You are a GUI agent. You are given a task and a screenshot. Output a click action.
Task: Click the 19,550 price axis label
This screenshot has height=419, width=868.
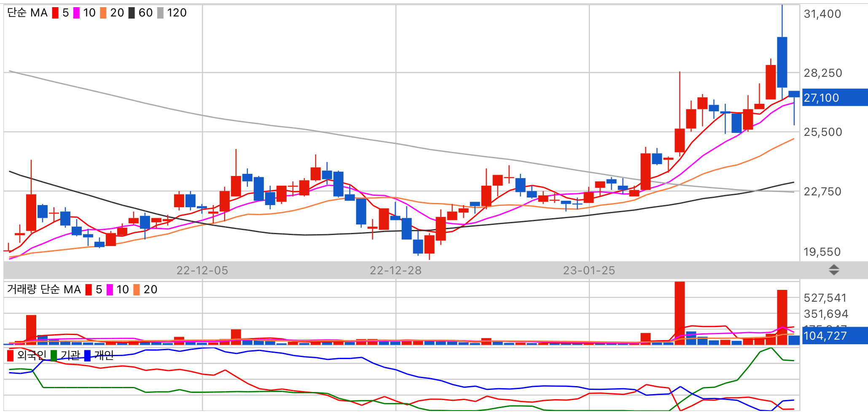pyautogui.click(x=822, y=252)
